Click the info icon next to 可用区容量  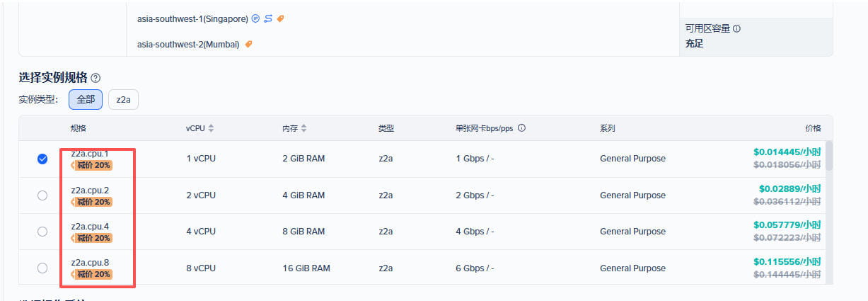[736, 29]
